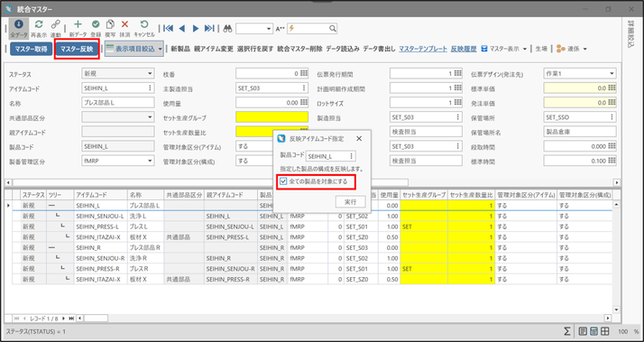Image resolution: width=644 pixels, height=342 pixels.
Task: Switch to form view icon in status bar
Action: pyautogui.click(x=583, y=331)
